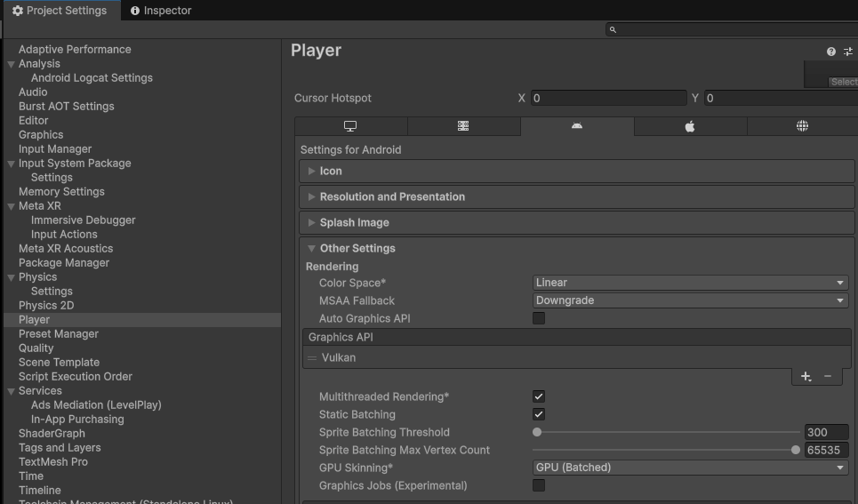
Task: Switch to the Inspector tab
Action: (x=161, y=11)
